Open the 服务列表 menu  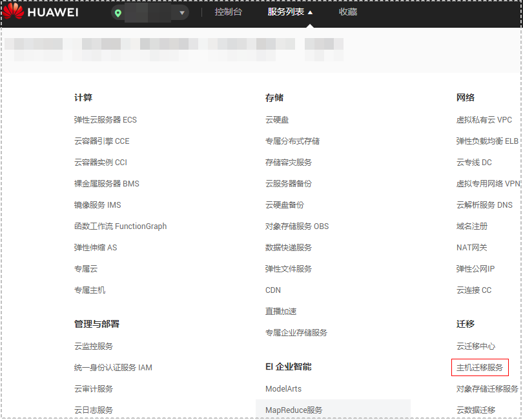tap(286, 12)
